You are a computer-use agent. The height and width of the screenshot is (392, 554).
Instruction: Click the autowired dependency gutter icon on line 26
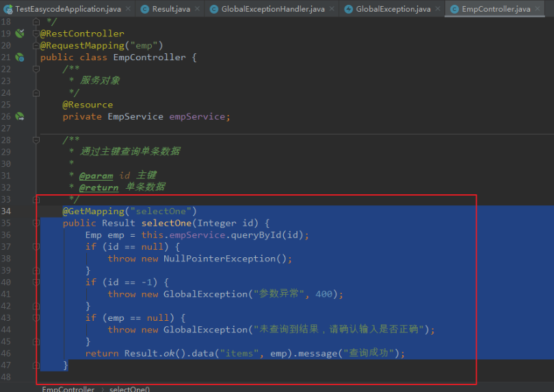click(20, 116)
